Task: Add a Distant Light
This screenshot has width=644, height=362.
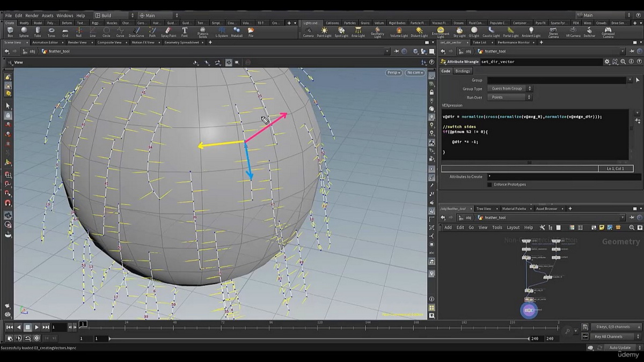Action: [419, 32]
